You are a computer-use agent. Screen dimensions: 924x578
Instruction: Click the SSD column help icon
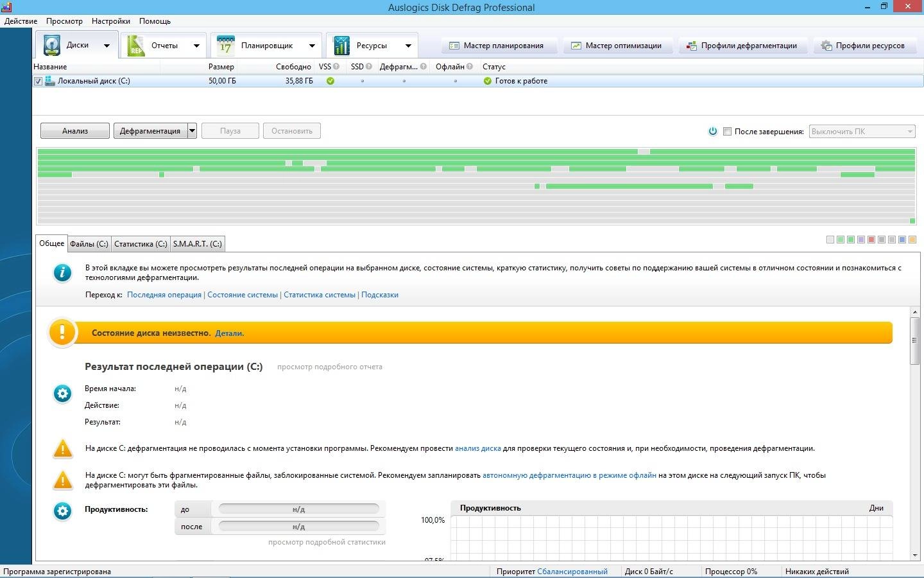(x=369, y=66)
